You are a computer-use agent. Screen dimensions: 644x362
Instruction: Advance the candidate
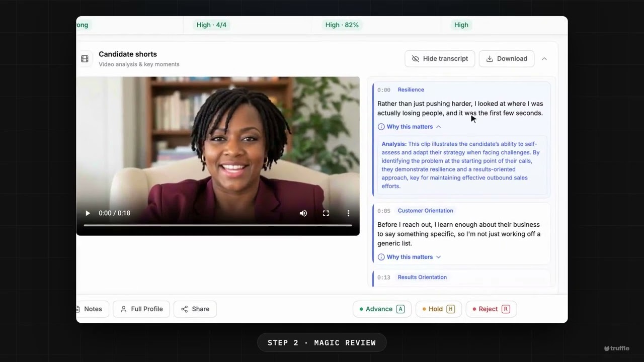(x=382, y=309)
